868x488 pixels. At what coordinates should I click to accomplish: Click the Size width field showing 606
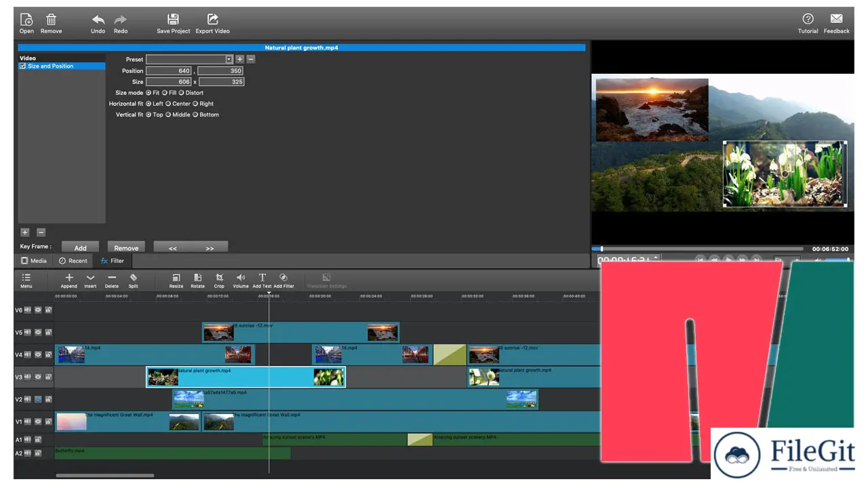[169, 81]
